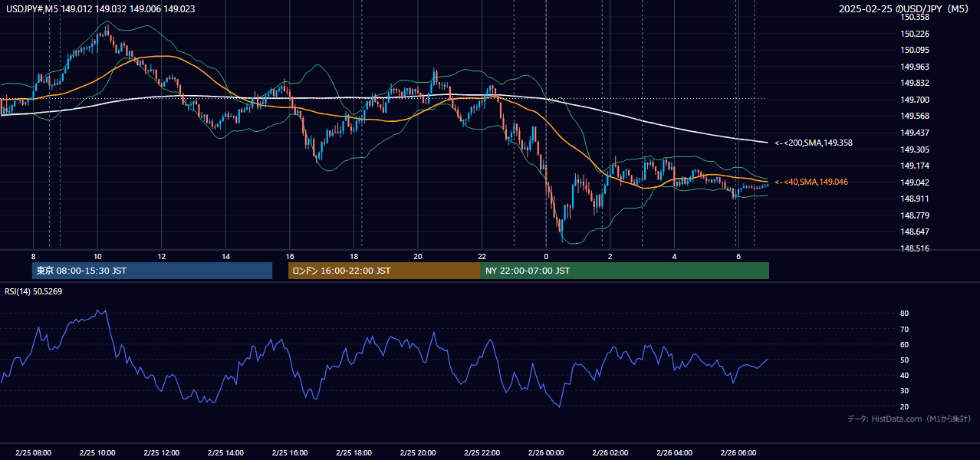Click the bottom timestamp 2/25 20:00
The image size is (980, 460).
[418, 453]
